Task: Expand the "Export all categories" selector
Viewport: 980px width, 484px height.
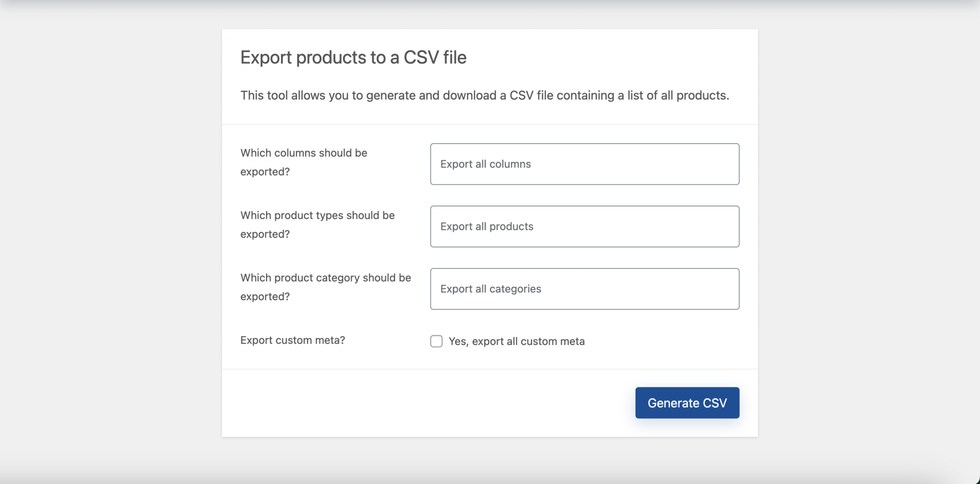Action: pos(584,289)
